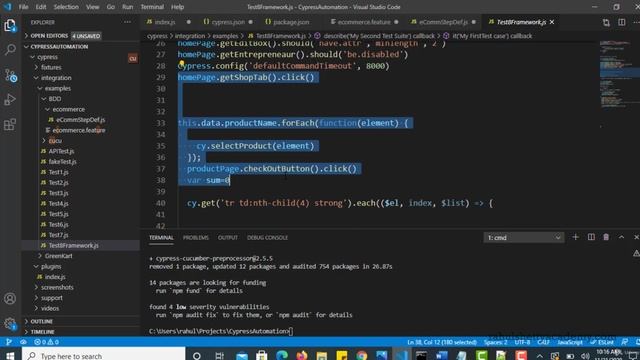Viewport: 640px width, 360px height.
Task: Open Task View on the taskbar
Action: click(x=220, y=356)
